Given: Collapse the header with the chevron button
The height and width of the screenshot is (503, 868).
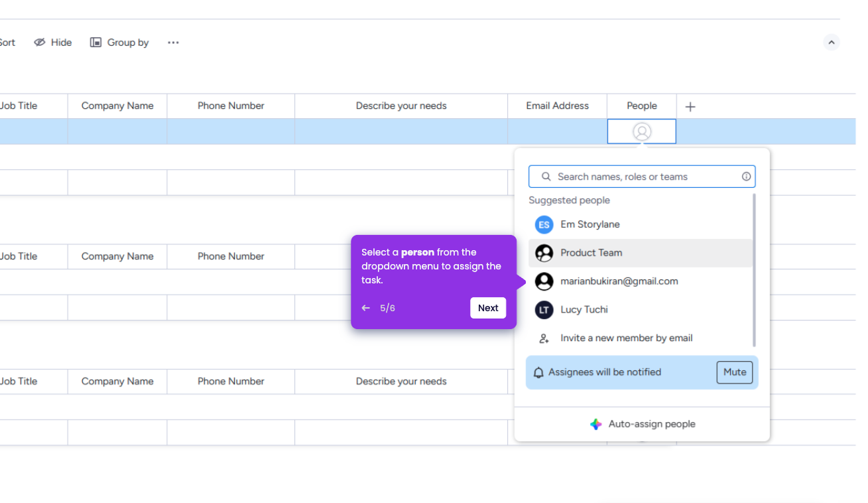Looking at the screenshot, I should coord(832,42).
